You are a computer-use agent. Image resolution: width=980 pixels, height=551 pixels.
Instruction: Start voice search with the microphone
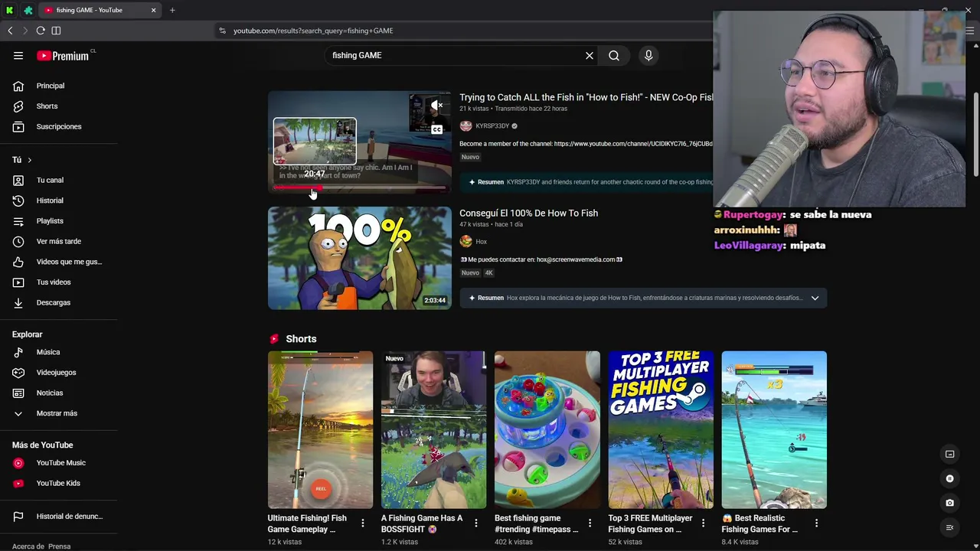click(648, 55)
